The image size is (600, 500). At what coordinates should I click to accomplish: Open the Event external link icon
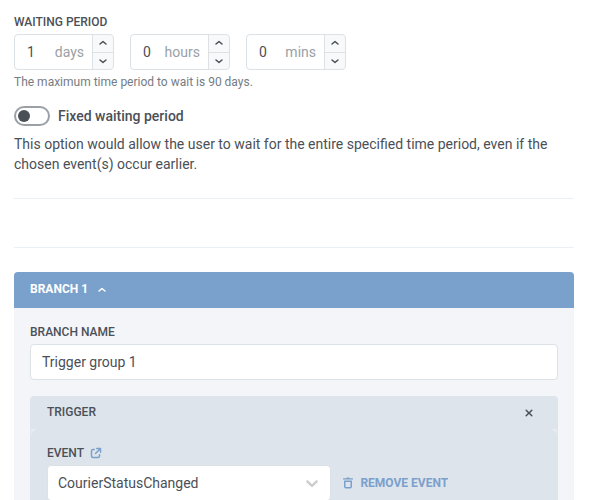[x=96, y=453]
